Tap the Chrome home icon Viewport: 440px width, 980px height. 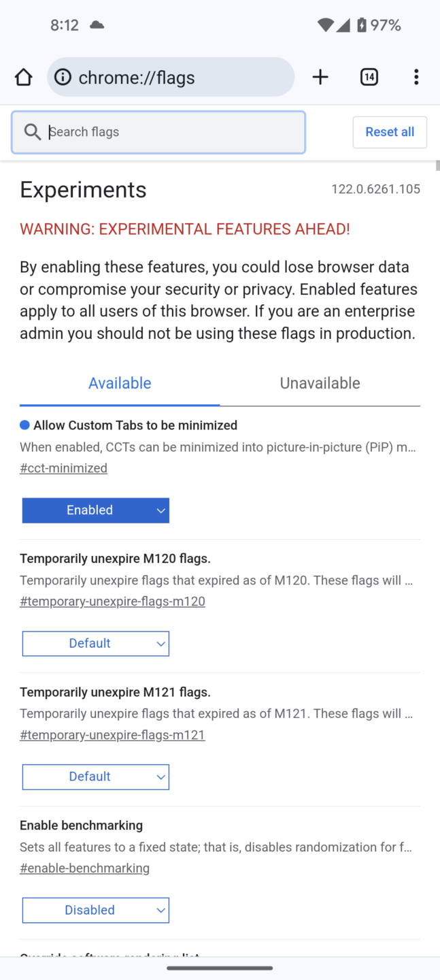[24, 78]
